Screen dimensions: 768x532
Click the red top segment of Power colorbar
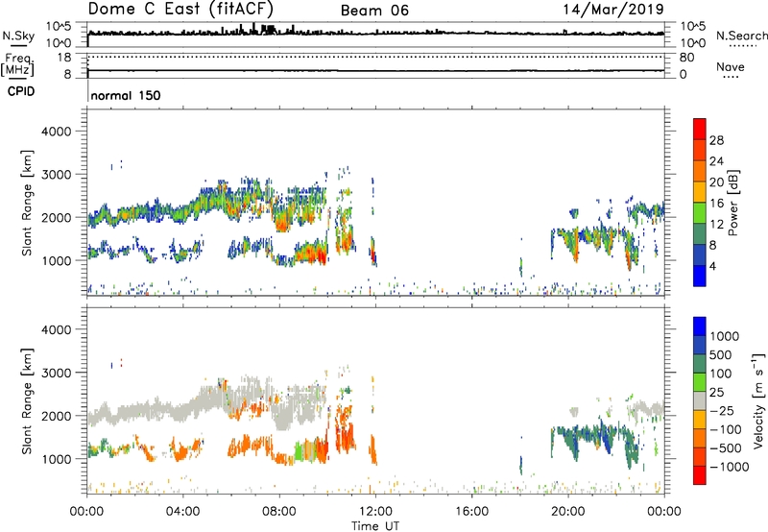[700, 129]
